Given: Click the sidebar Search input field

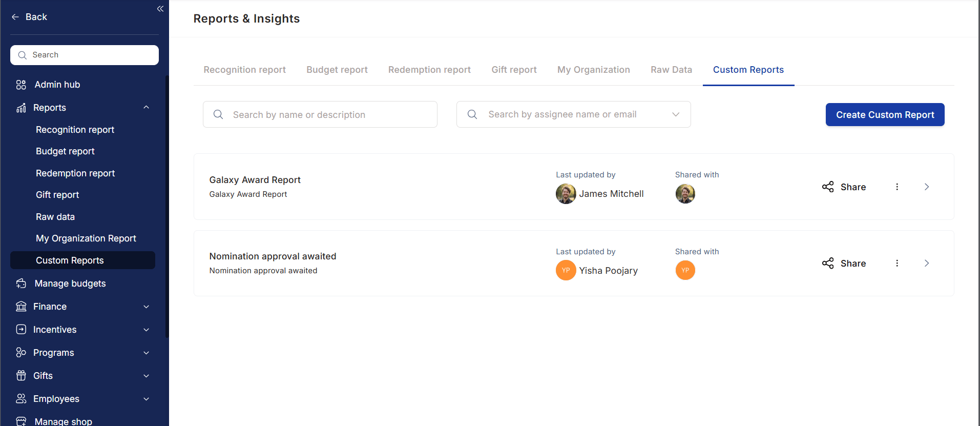Looking at the screenshot, I should point(85,55).
